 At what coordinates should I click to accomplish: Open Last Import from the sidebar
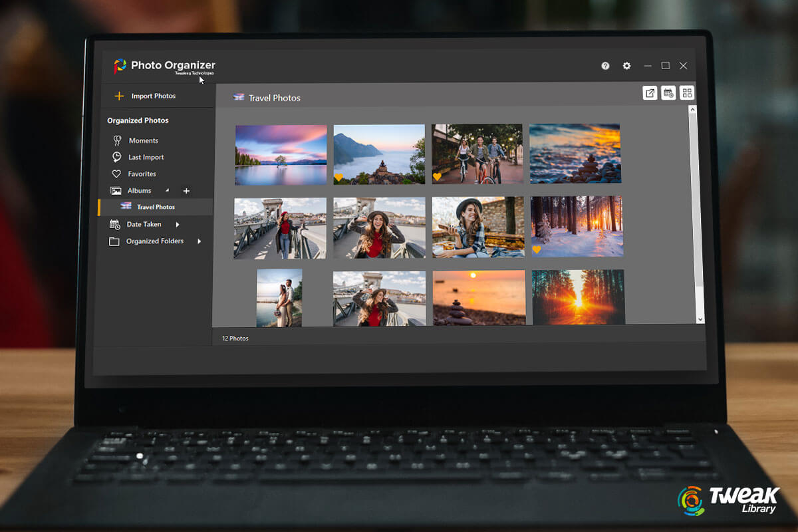(x=145, y=157)
